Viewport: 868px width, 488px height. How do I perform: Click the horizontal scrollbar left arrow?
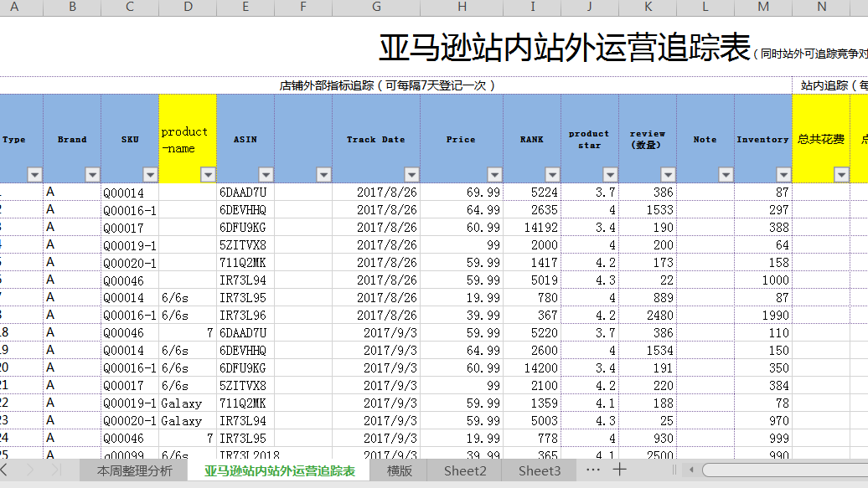(x=691, y=470)
